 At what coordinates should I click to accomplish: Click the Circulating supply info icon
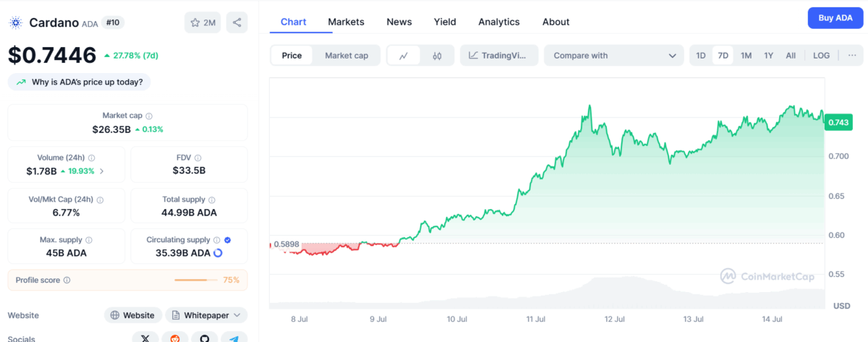coord(216,240)
